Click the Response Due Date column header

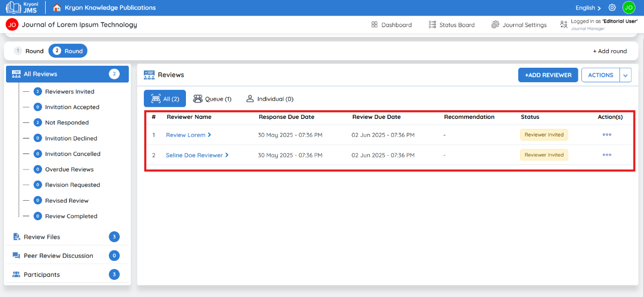(x=287, y=117)
